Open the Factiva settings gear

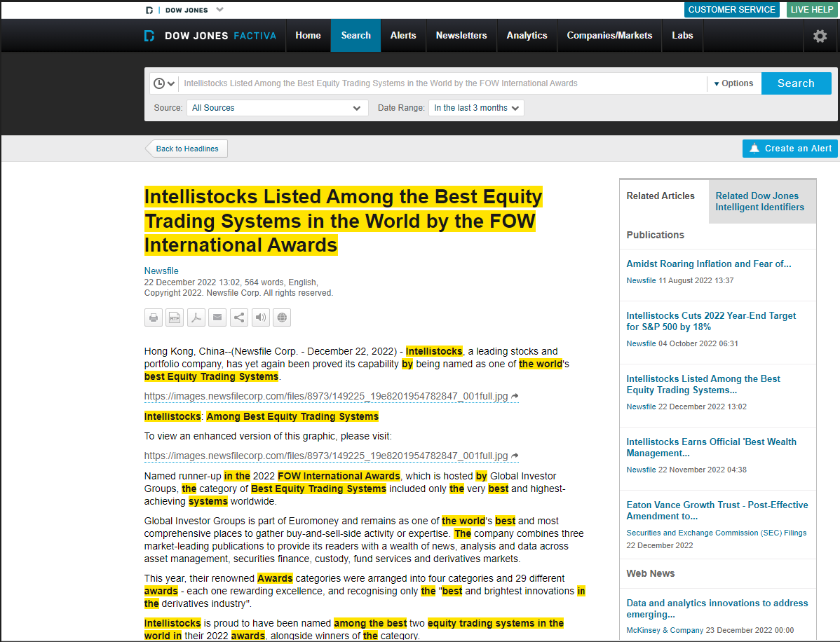click(820, 36)
